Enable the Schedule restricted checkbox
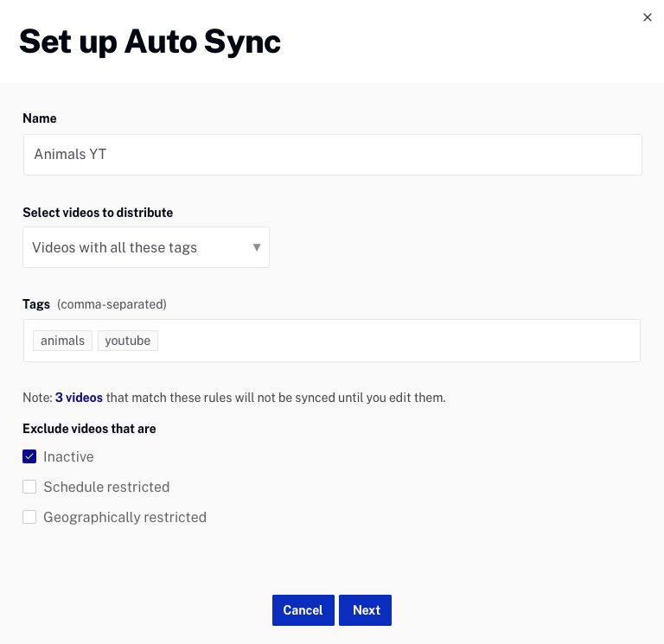 pyautogui.click(x=29, y=487)
